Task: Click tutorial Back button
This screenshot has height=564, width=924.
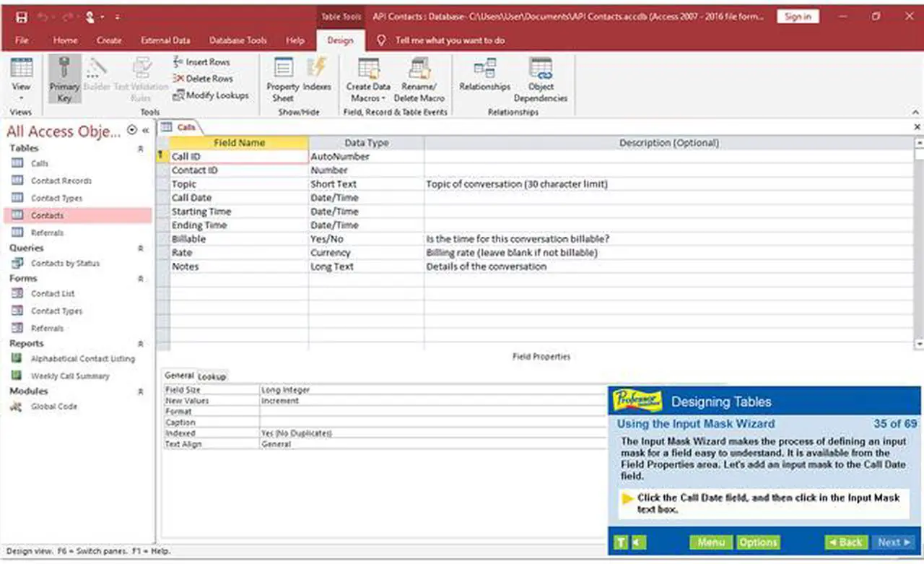Action: tap(845, 542)
